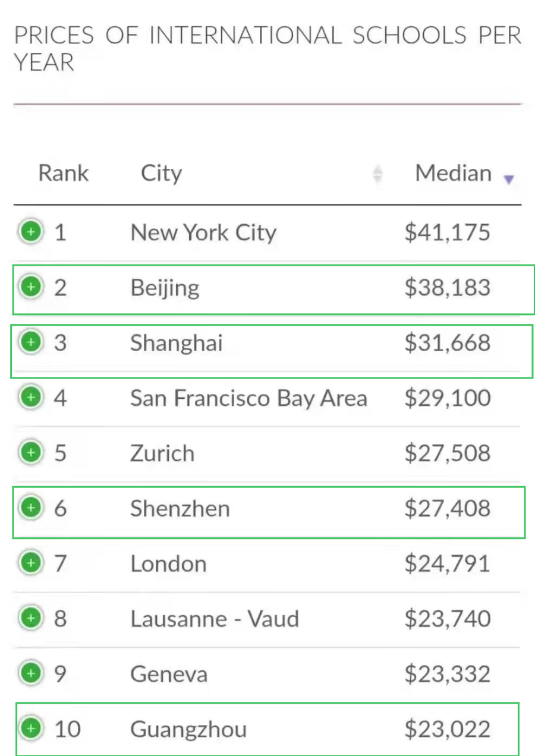Expand the Zurich row plus icon
The width and height of the screenshot is (535, 756).
(30, 453)
